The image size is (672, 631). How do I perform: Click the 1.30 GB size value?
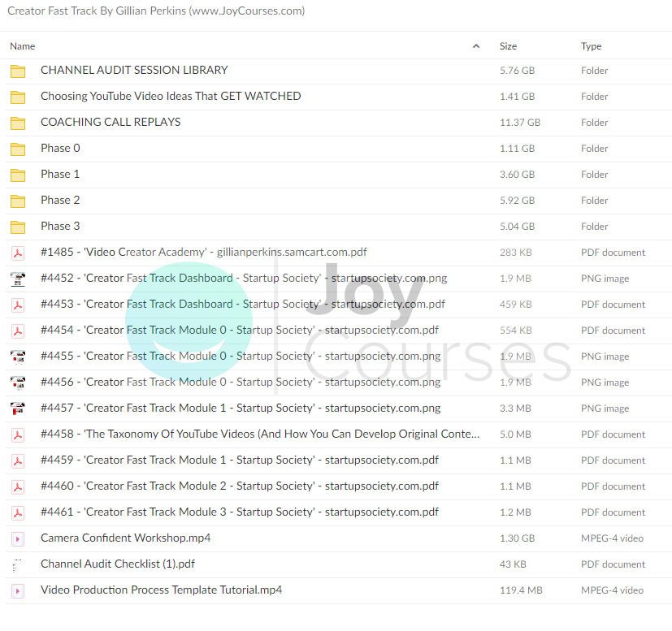pos(518,538)
